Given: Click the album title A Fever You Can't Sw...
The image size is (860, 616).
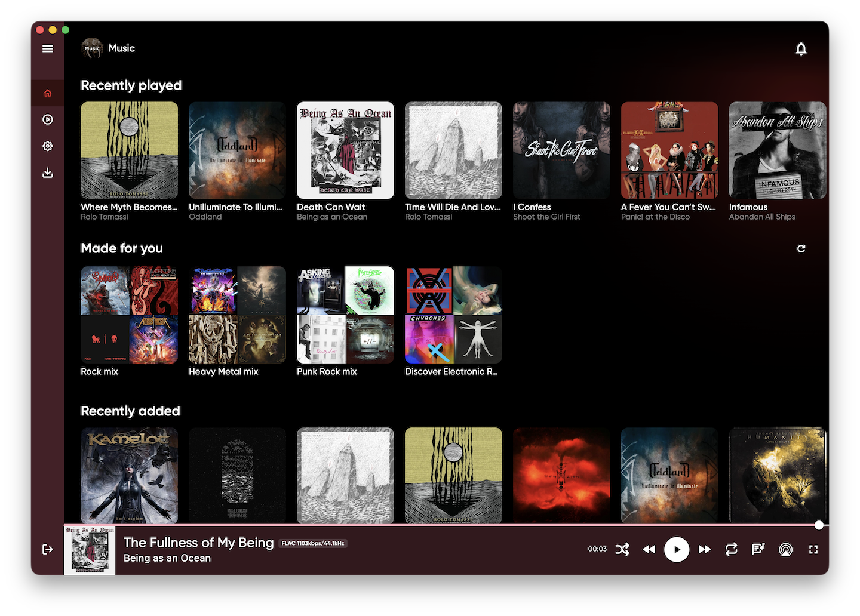Looking at the screenshot, I should (668, 207).
